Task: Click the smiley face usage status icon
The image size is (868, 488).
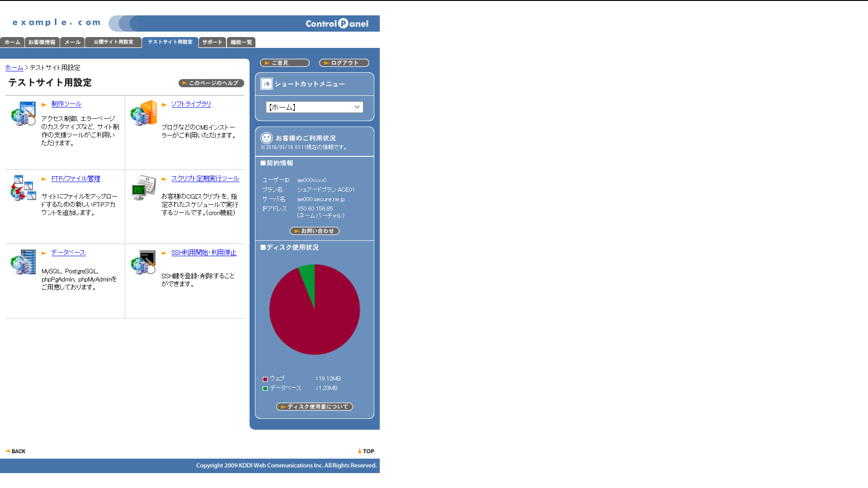Action: click(267, 138)
